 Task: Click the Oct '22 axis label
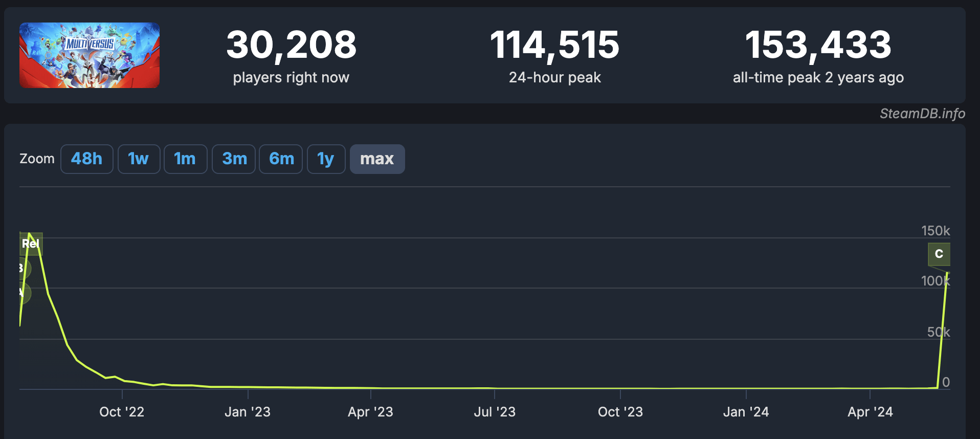point(122,412)
